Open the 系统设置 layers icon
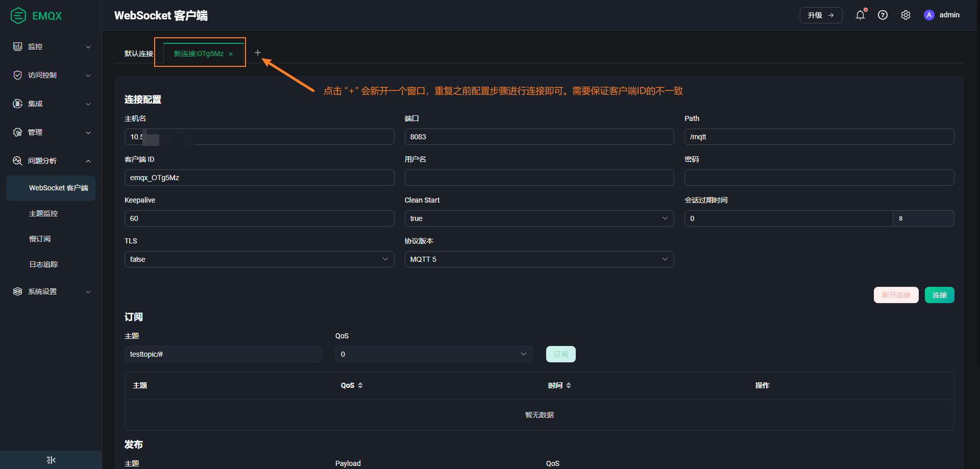Screen dimensions: 980x469 pos(17,291)
